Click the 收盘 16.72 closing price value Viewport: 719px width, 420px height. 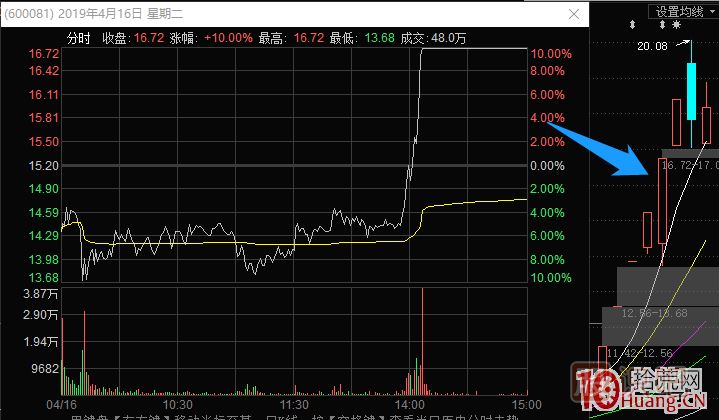[x=148, y=37]
